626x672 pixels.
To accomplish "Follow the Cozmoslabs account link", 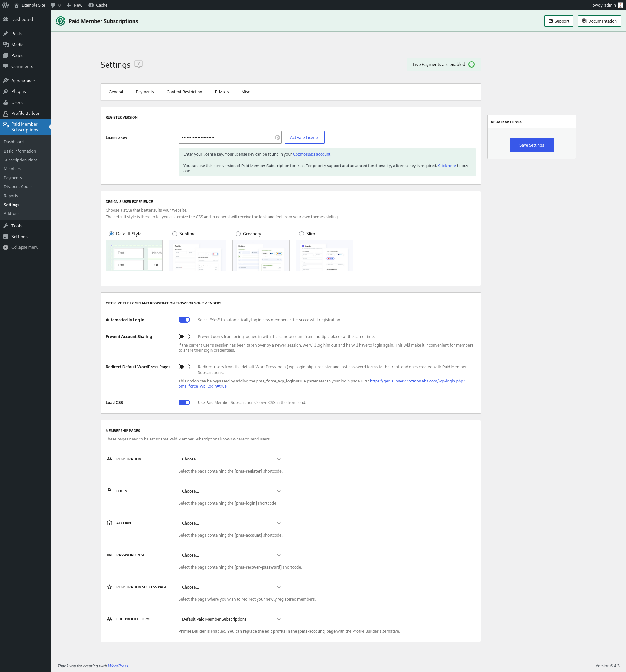I will click(x=312, y=154).
